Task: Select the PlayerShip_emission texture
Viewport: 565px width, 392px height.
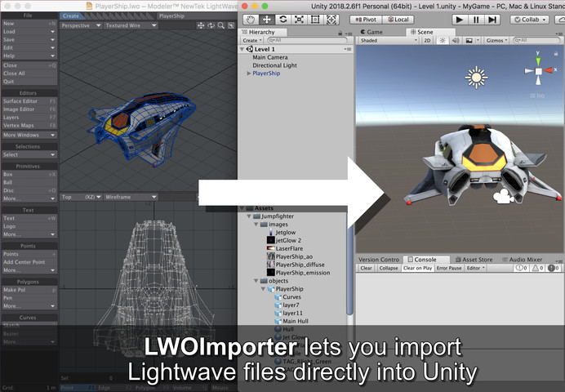Action: 303,273
